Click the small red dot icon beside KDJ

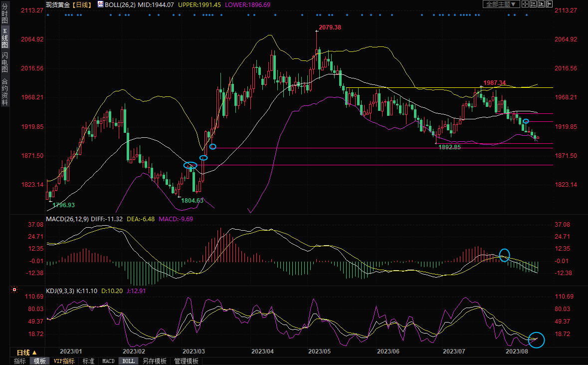pyautogui.click(x=15, y=290)
